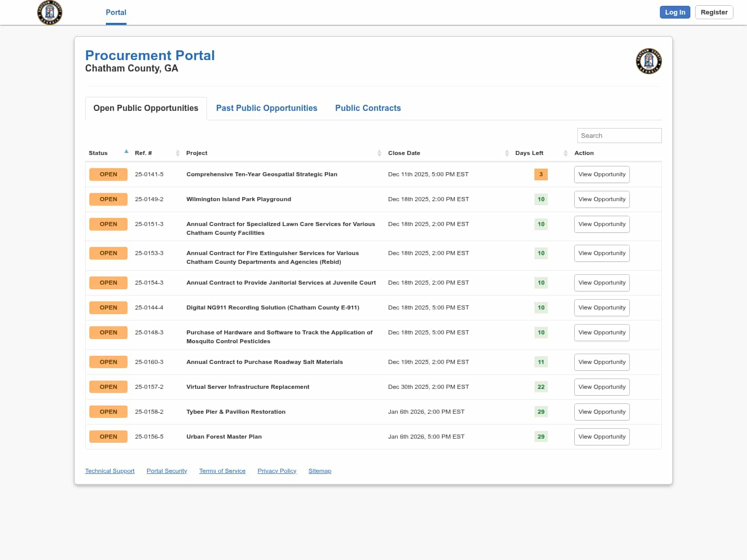
Task: Sort table by Ref. # column
Action: pos(177,153)
